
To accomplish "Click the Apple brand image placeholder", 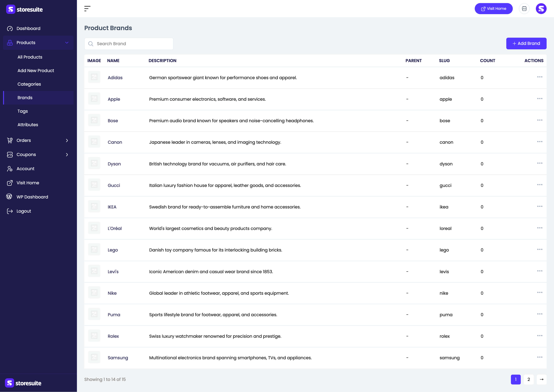I will click(94, 99).
